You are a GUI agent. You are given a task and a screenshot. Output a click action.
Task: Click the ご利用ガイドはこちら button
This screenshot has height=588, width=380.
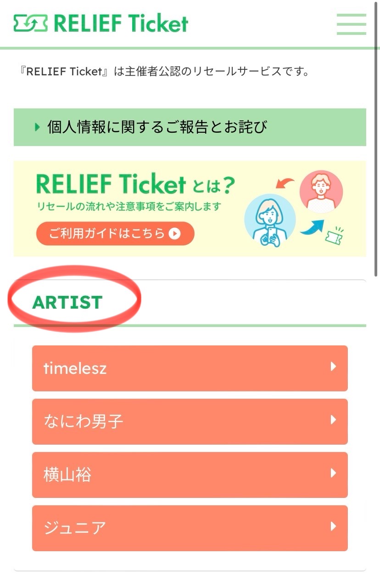(x=115, y=234)
